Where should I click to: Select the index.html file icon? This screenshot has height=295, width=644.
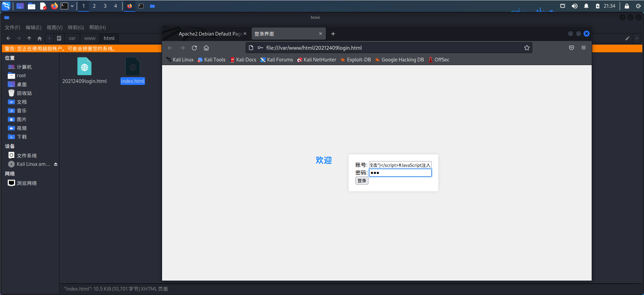pyautogui.click(x=133, y=66)
